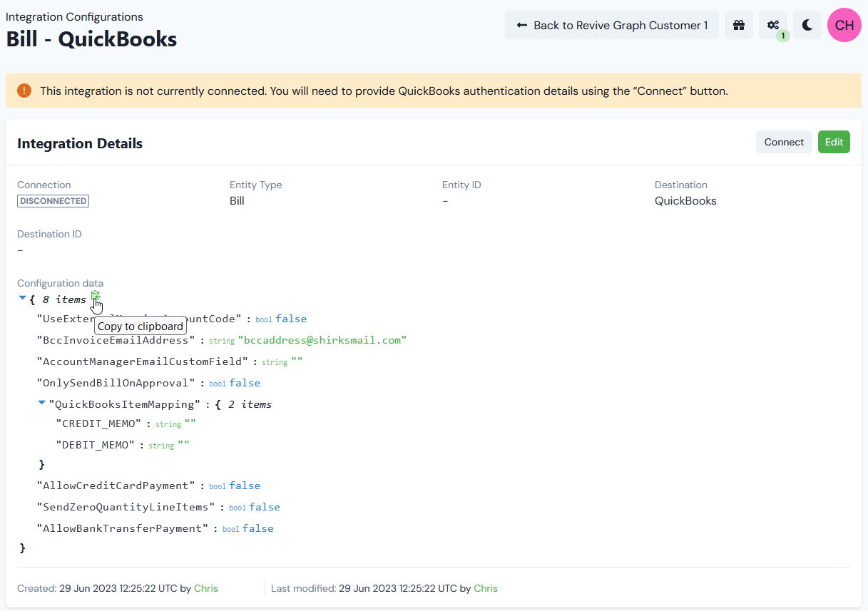Click the "AccountManagerEmailCustomField" key
The image size is (868, 611).
click(143, 361)
